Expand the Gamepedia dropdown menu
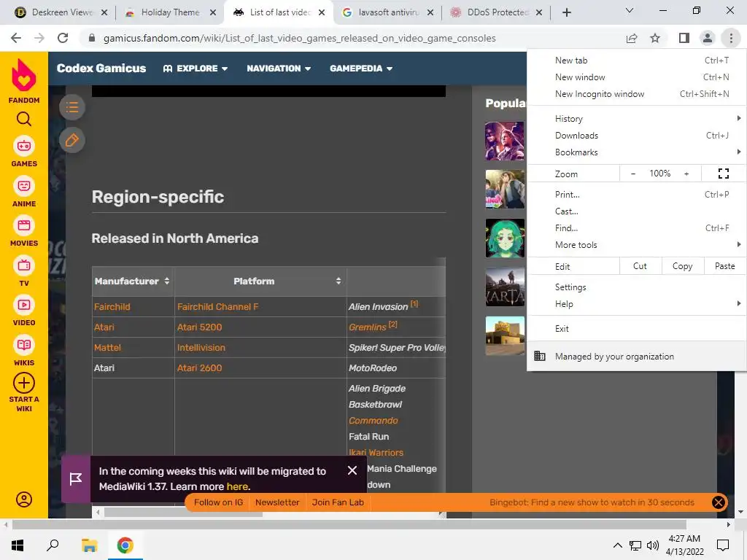Viewport: 747px width, 560px height. pos(361,69)
